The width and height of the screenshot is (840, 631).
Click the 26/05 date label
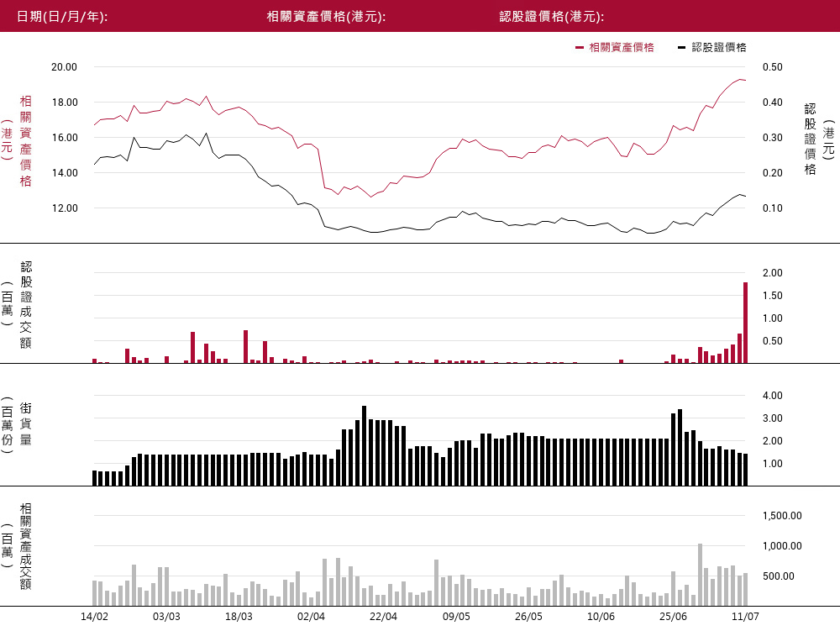528,617
